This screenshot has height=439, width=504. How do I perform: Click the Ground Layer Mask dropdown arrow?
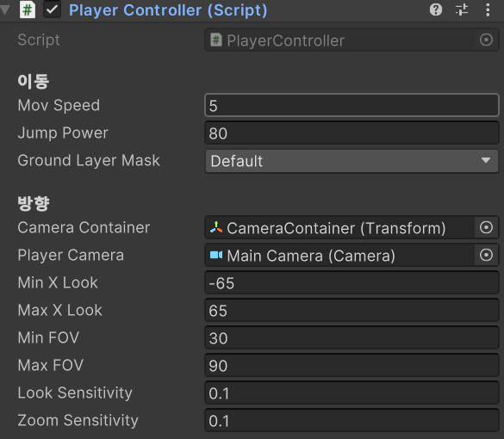[x=486, y=160]
